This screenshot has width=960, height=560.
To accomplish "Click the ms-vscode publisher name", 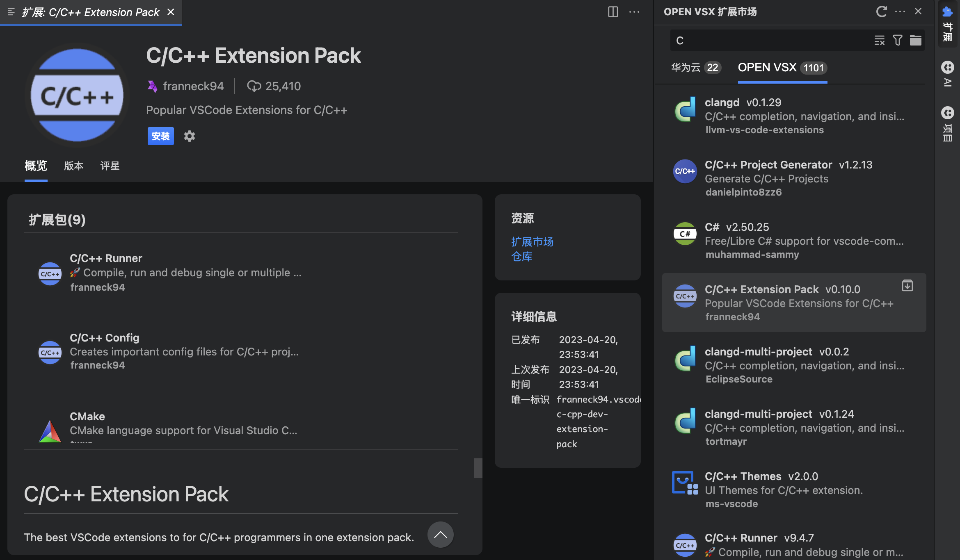I will pos(731,504).
